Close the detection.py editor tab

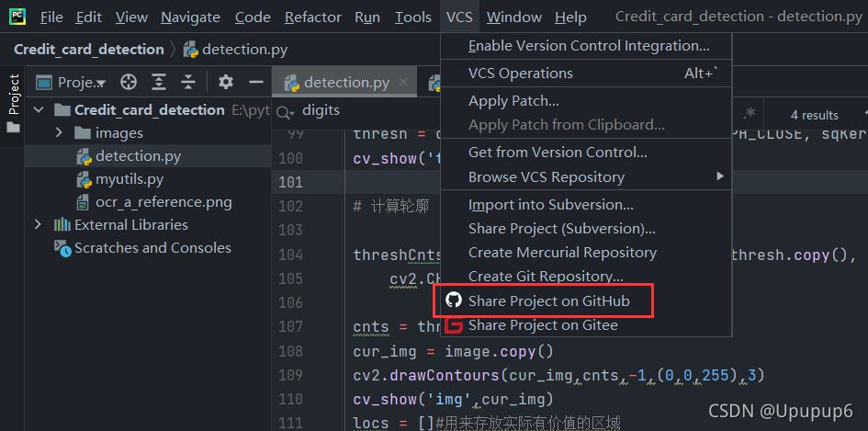[403, 83]
